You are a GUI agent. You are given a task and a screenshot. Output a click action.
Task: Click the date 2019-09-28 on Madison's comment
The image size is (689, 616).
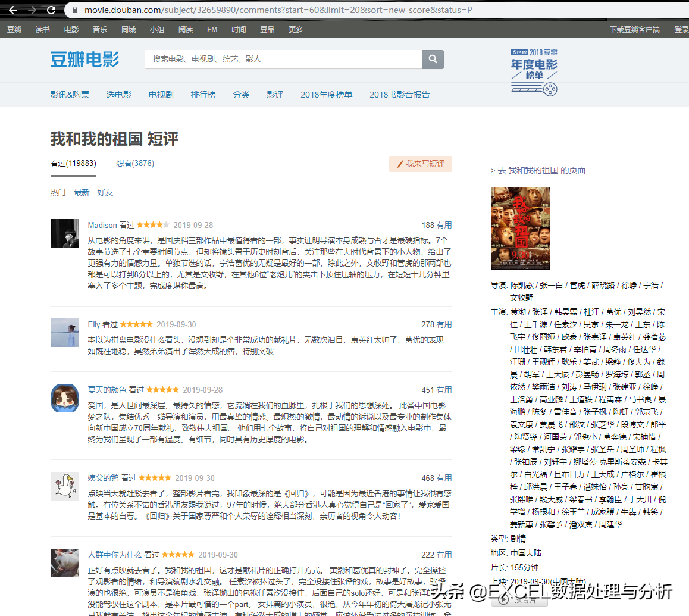click(193, 225)
